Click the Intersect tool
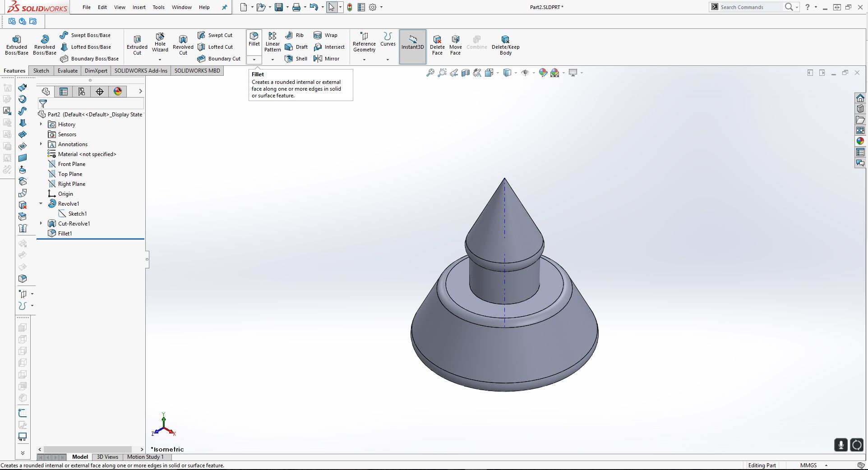This screenshot has height=470, width=868. tap(329, 47)
